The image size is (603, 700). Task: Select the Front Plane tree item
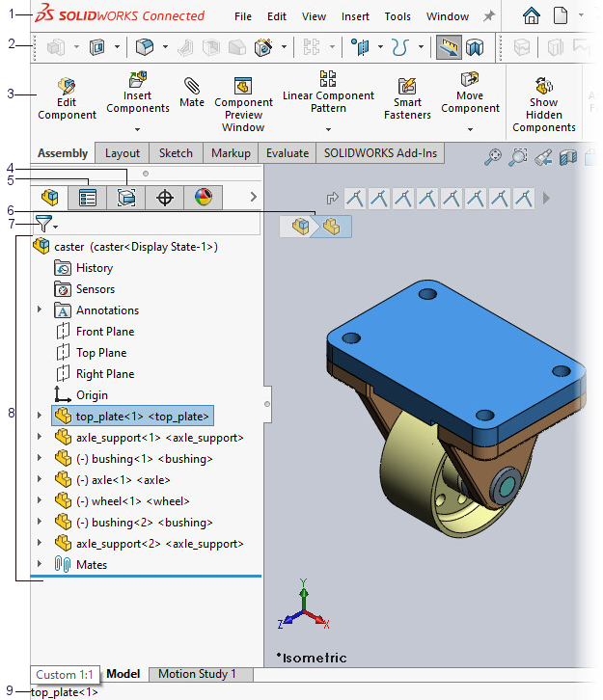[104, 332]
